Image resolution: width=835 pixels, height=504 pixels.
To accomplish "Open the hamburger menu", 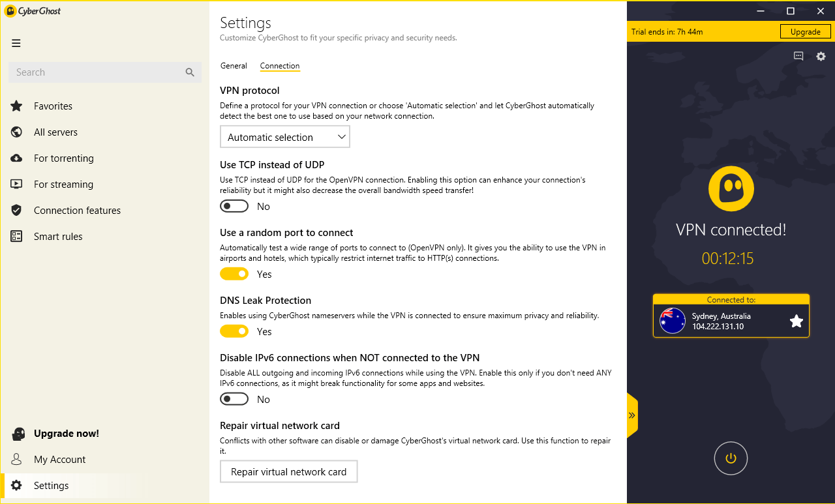I will click(16, 43).
